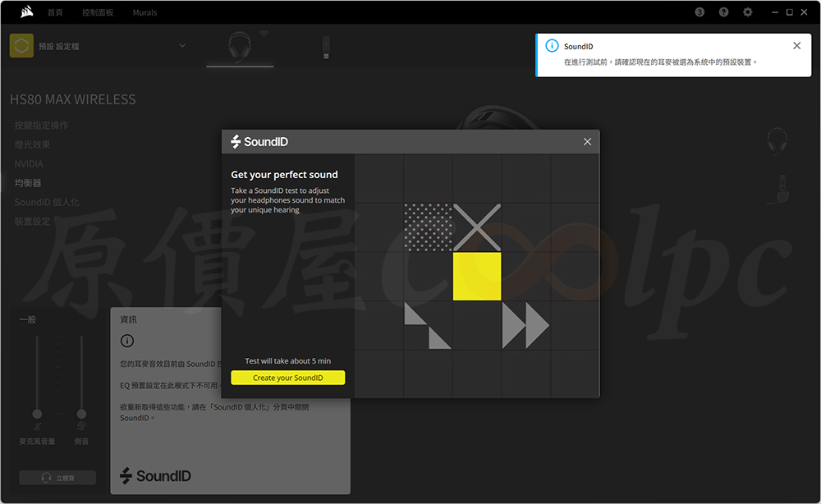Screen dimensions: 821x504
Task: Open 按鍵指定操作 menu item
Action: click(41, 126)
